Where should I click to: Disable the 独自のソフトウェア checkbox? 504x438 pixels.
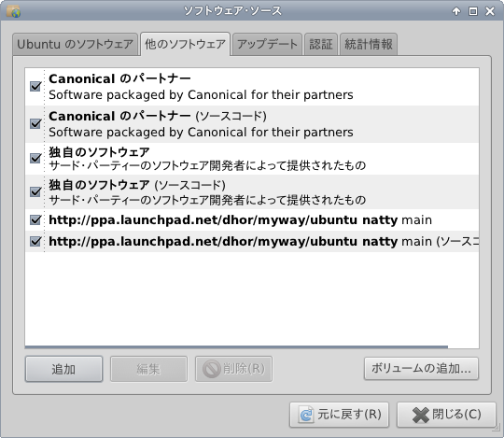(35, 158)
